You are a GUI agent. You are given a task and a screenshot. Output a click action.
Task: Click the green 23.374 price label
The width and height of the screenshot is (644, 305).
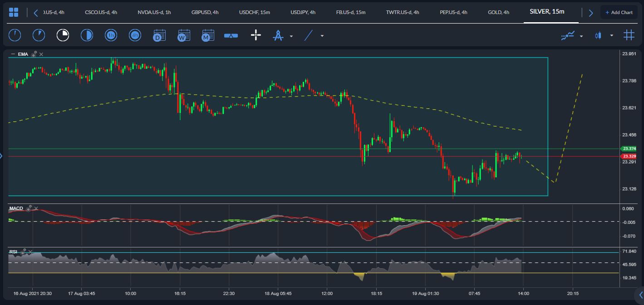629,149
